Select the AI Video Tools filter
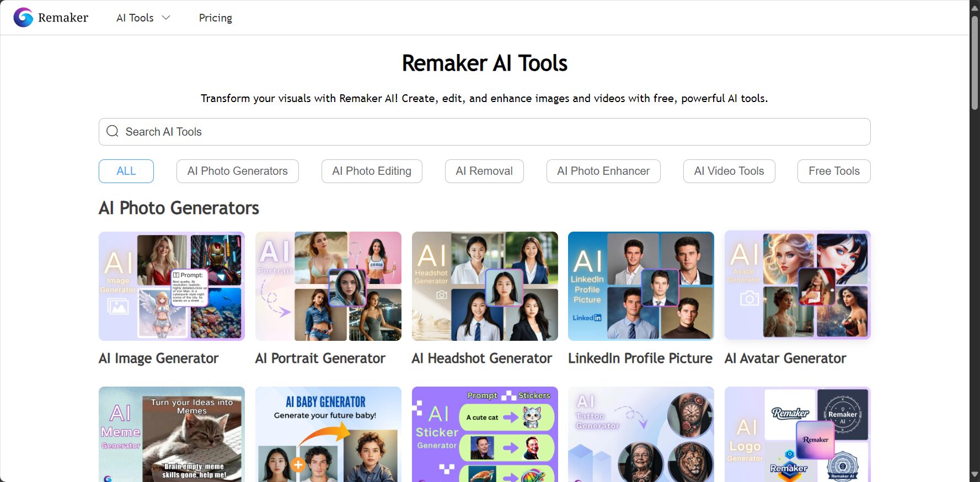 [x=729, y=171]
